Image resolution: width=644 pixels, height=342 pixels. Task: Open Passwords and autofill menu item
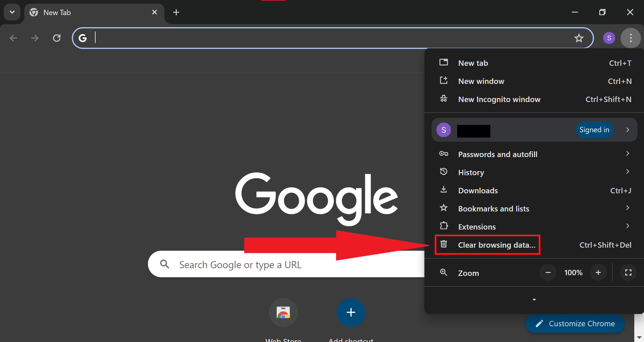[534, 154]
